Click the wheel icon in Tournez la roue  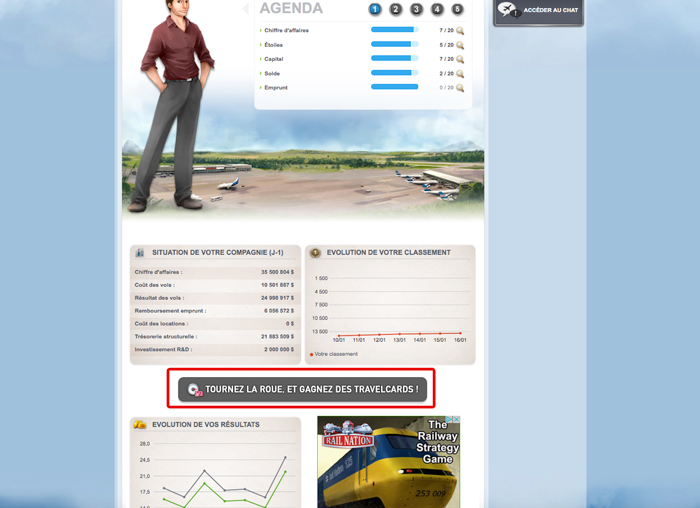pyautogui.click(x=195, y=390)
